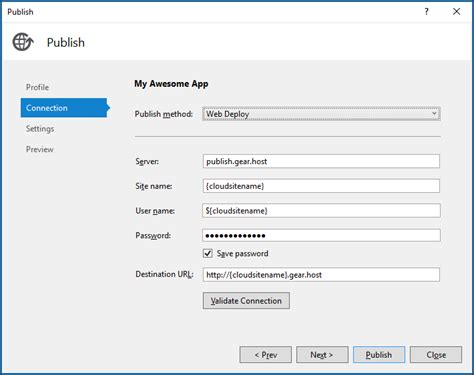Select the Connection step in sidebar
The height and width of the screenshot is (375, 474).
64,108
